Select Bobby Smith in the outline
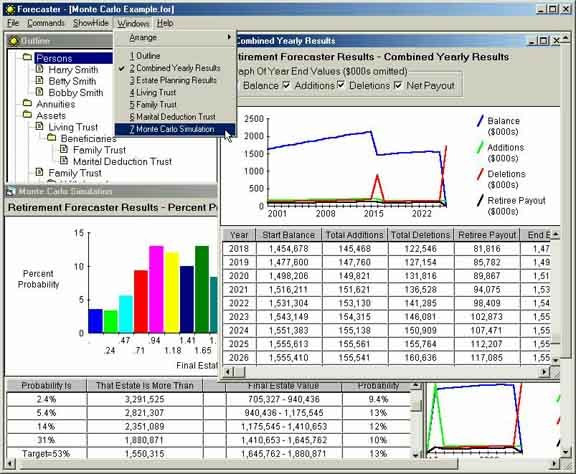This screenshot has width=576, height=474. (76, 93)
